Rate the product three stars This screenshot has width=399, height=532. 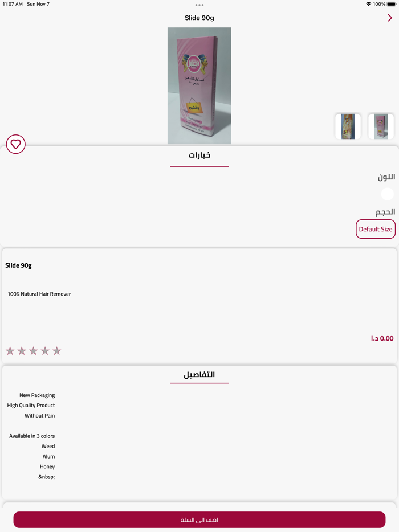tap(33, 351)
